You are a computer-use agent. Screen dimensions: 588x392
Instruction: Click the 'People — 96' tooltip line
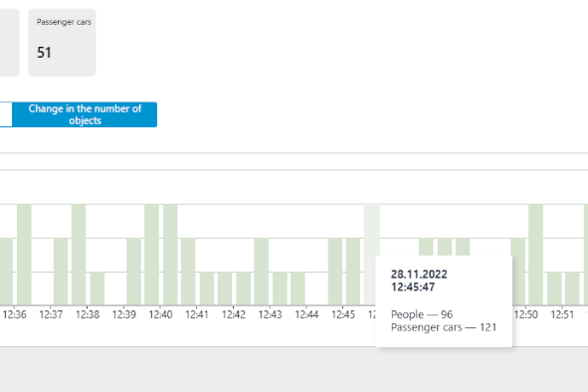[422, 314]
